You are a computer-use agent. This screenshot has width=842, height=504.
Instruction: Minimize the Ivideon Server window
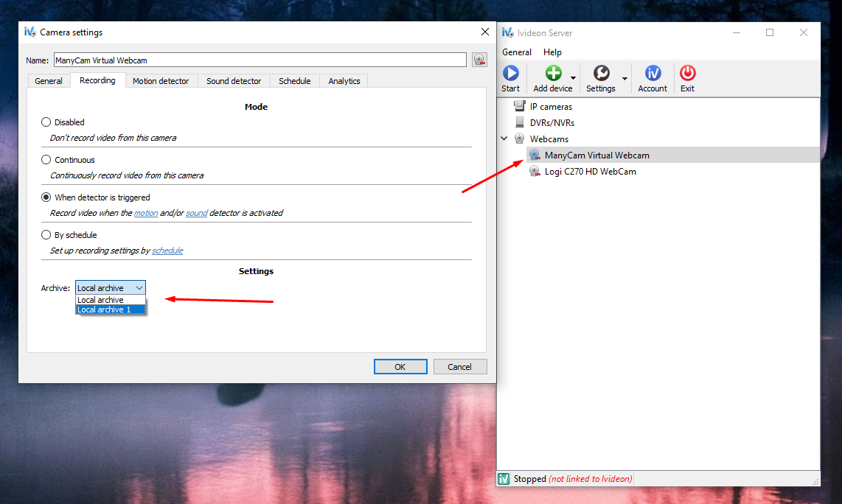[737, 32]
